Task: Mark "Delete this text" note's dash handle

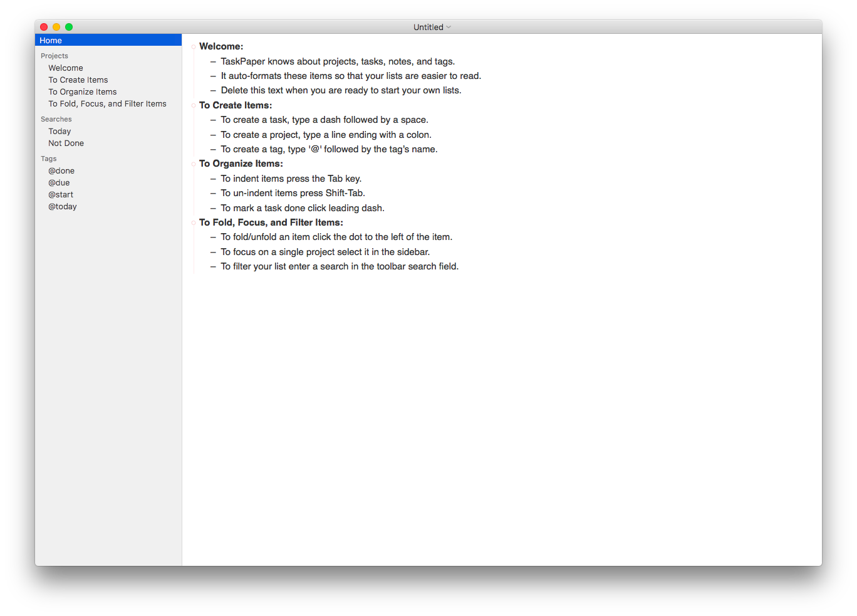Action: coord(212,90)
